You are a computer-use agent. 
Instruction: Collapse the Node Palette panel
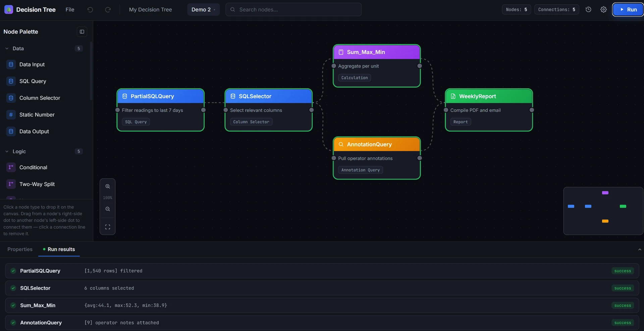82,32
